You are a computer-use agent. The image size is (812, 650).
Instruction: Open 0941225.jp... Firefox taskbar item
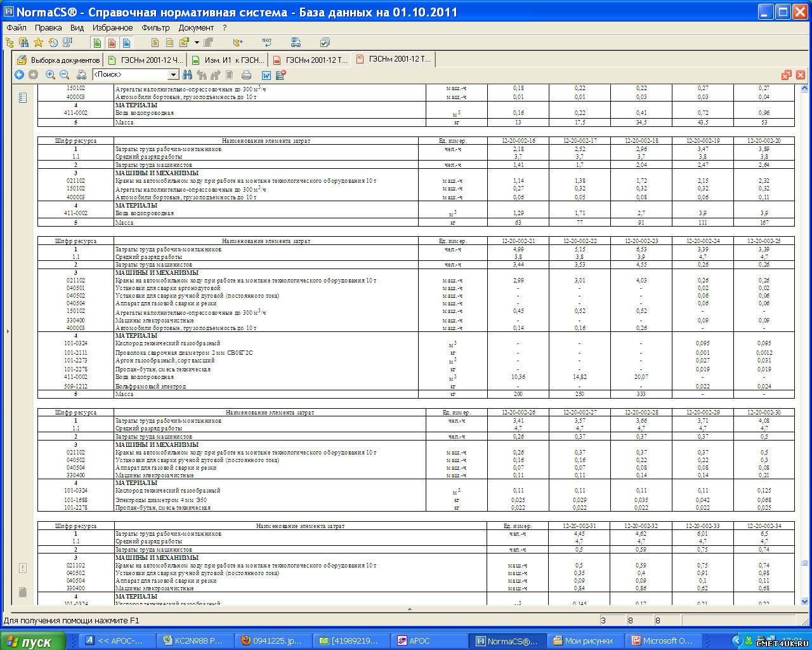(273, 640)
